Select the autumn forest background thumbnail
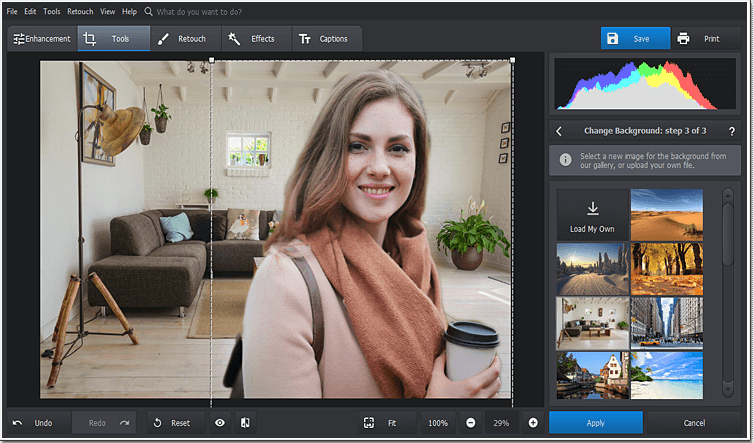This screenshot has width=754, height=443. (x=666, y=269)
